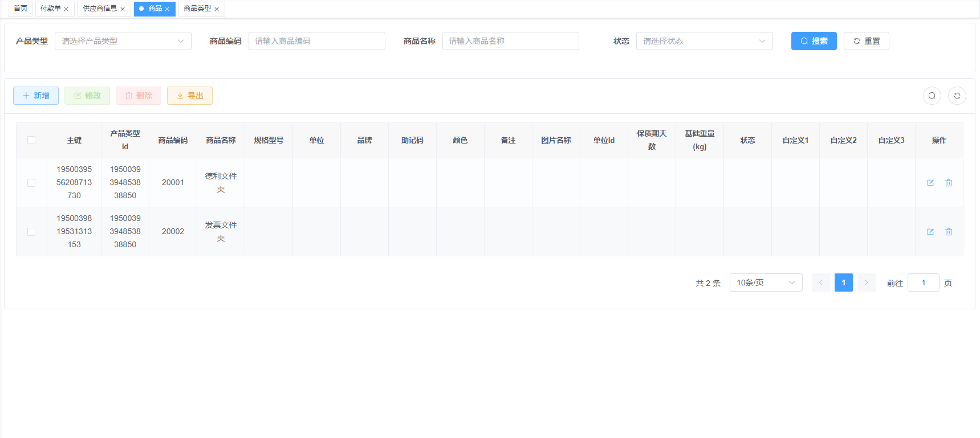Toggle search bar visibility with magnifier icon
980x438 pixels.
pos(932,96)
